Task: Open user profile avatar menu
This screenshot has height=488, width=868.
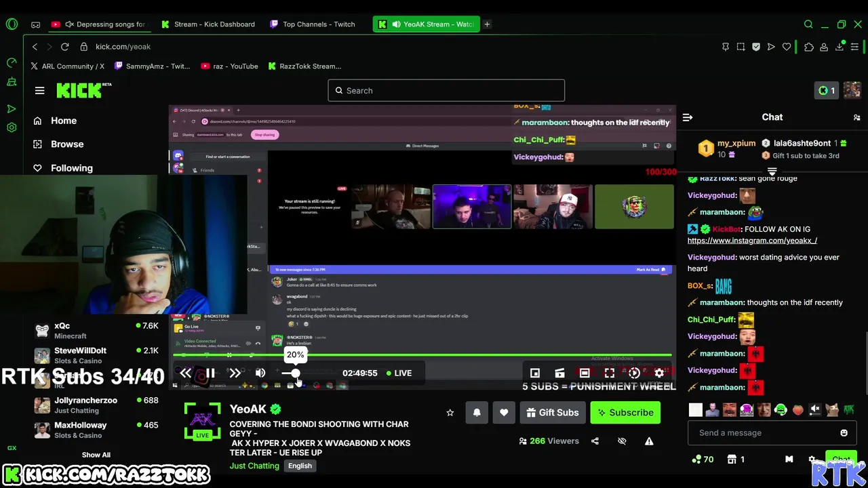Action: (x=852, y=90)
